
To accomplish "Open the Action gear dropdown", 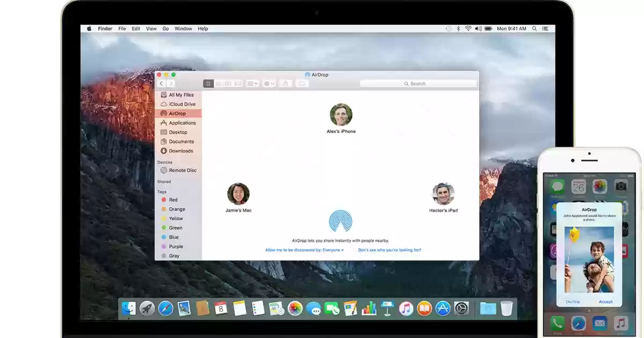I will [269, 84].
